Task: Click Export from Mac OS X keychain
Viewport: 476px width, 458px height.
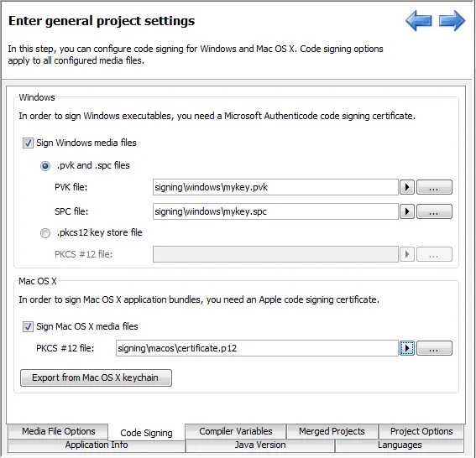Action: [x=96, y=377]
